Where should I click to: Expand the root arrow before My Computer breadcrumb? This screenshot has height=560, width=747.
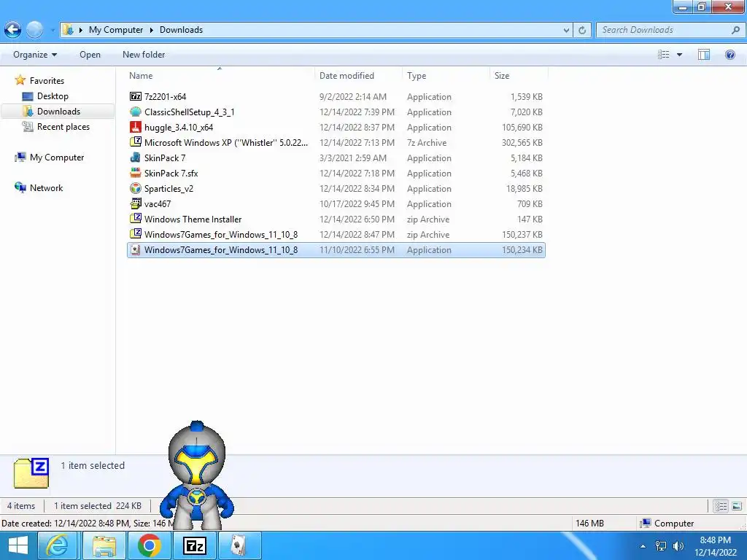(x=80, y=30)
